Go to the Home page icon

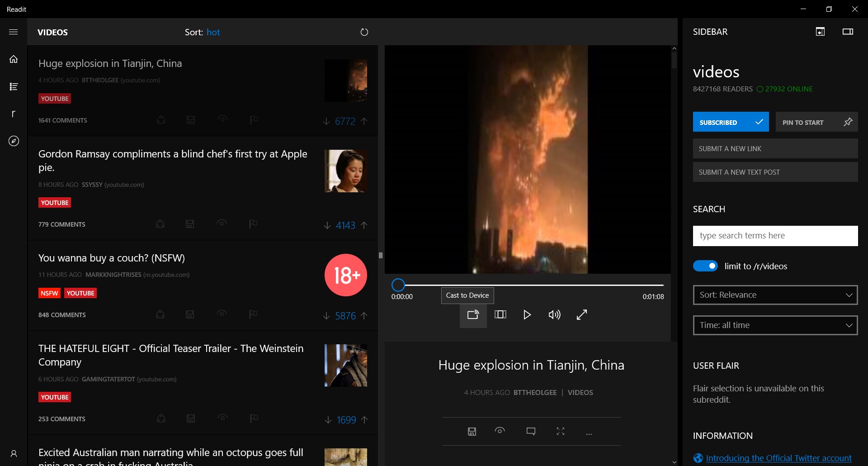click(14, 59)
